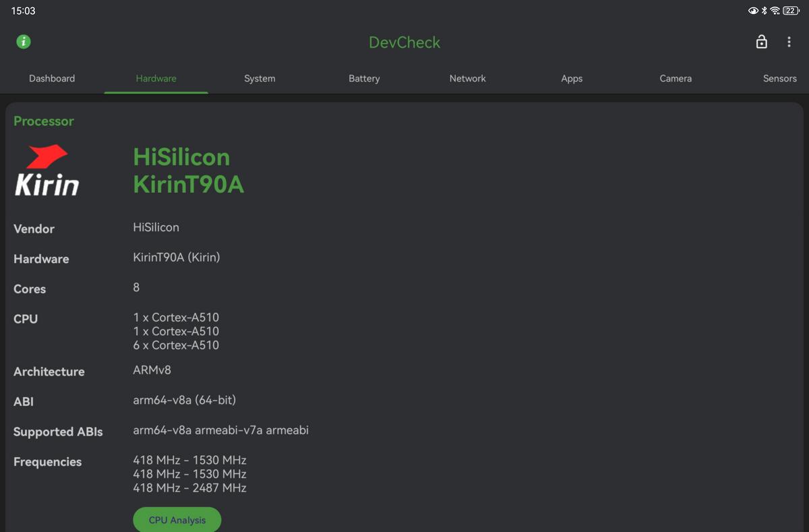Viewport: 809px width, 532px height.
Task: Open the three-dot overflow menu
Action: [789, 42]
